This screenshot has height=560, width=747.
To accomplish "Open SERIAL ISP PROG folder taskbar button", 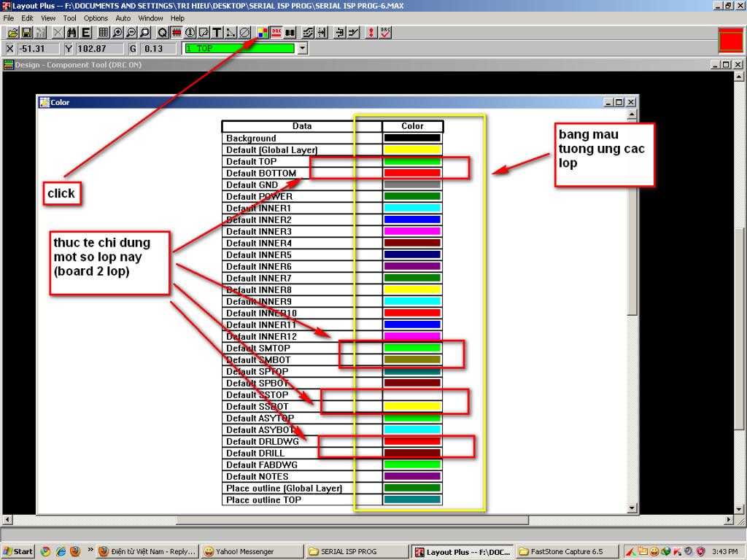I will [356, 551].
